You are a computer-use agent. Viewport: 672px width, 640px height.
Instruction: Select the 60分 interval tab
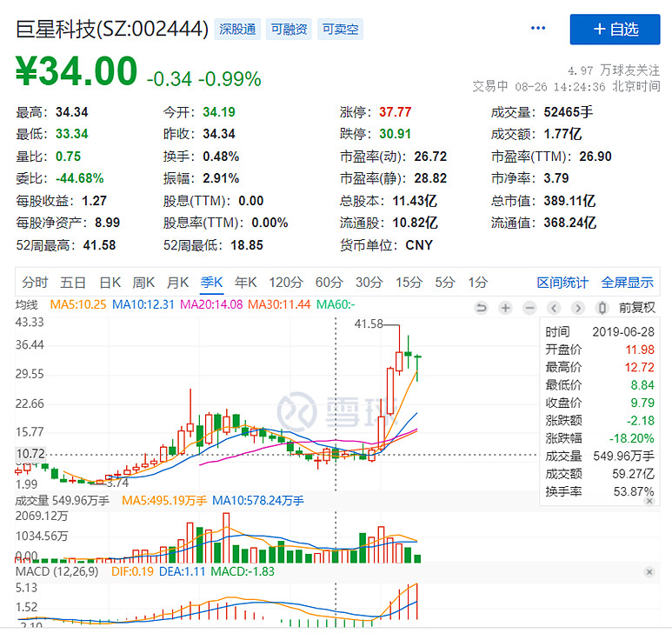click(x=329, y=282)
